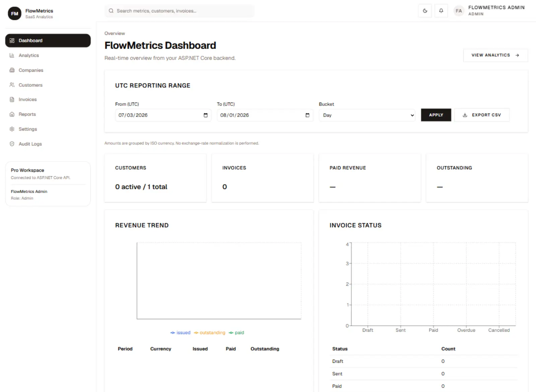Toggle dark mode with moon icon
This screenshot has width=536, height=392.
[x=425, y=11]
